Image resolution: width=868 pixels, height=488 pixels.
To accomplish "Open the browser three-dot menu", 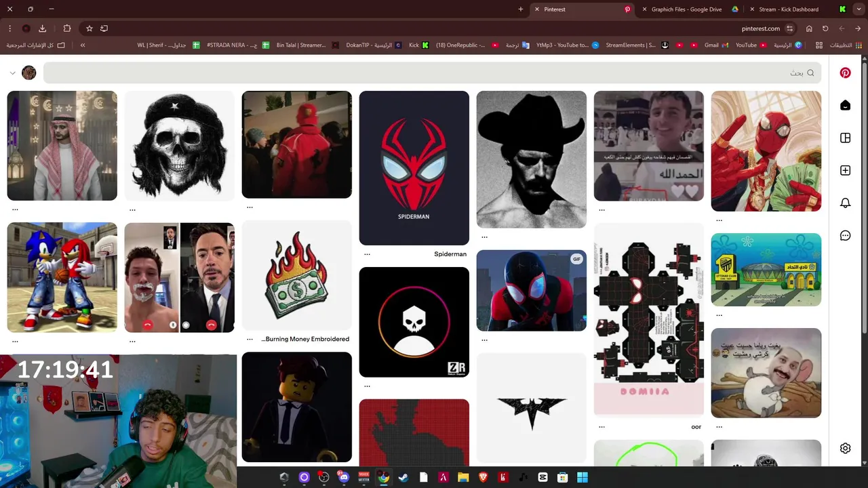I will click(x=9, y=28).
